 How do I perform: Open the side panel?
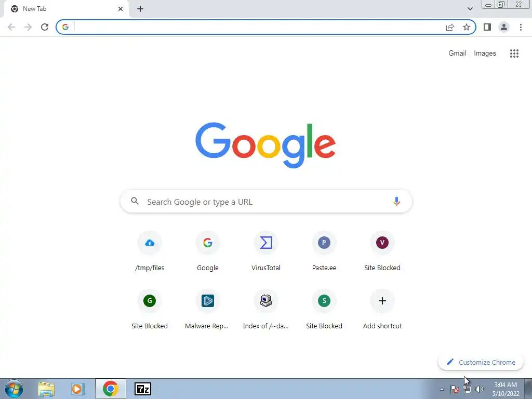pyautogui.click(x=487, y=27)
